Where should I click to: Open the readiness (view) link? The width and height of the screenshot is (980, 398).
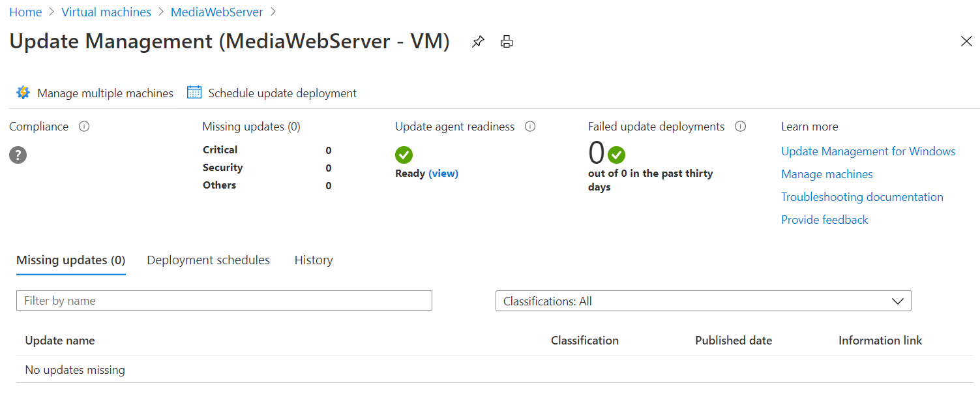click(x=443, y=174)
